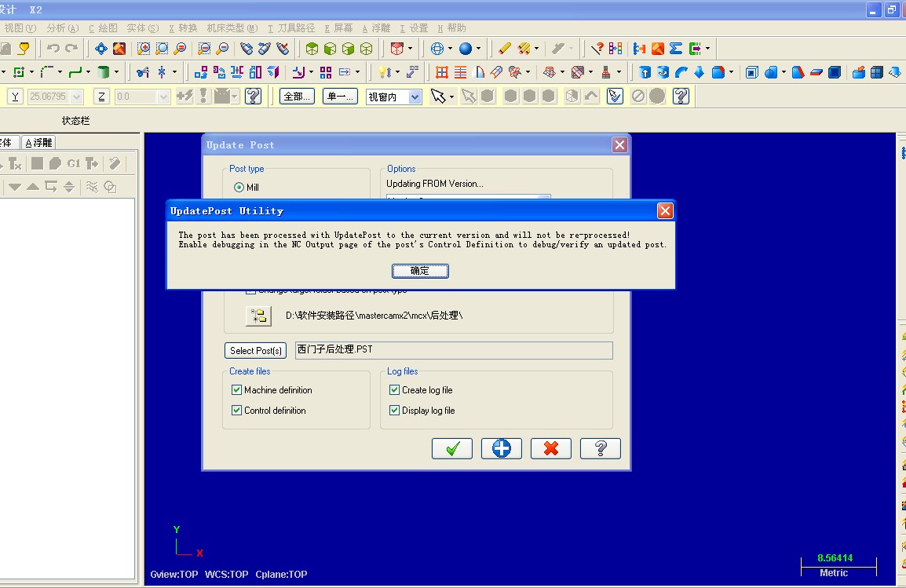This screenshot has width=906, height=588.
Task: Open the 分析(A) menu
Action: pos(62,27)
